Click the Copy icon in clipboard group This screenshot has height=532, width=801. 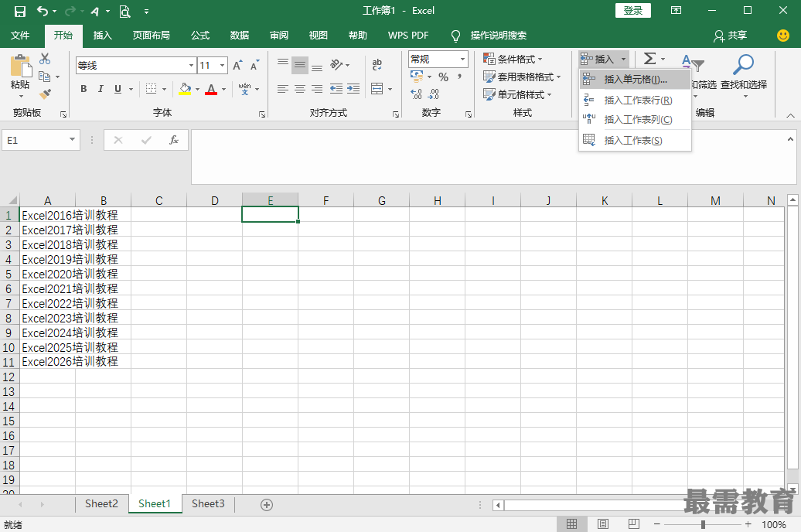pyautogui.click(x=45, y=77)
